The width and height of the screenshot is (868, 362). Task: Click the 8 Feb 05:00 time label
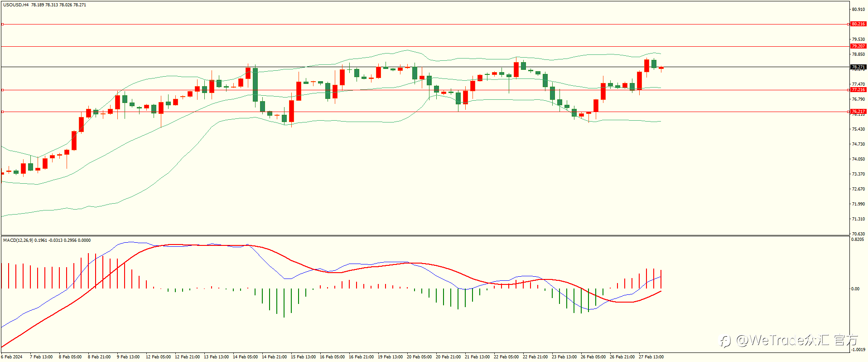(x=70, y=357)
